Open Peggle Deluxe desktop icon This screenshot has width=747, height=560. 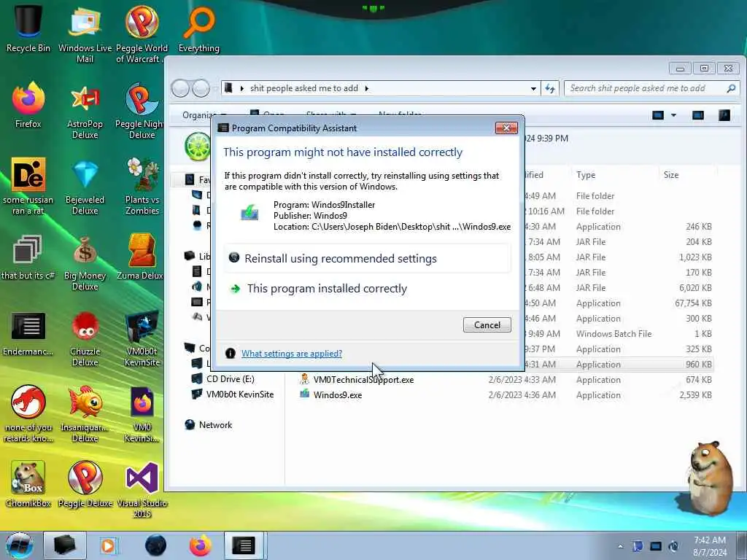point(85,483)
